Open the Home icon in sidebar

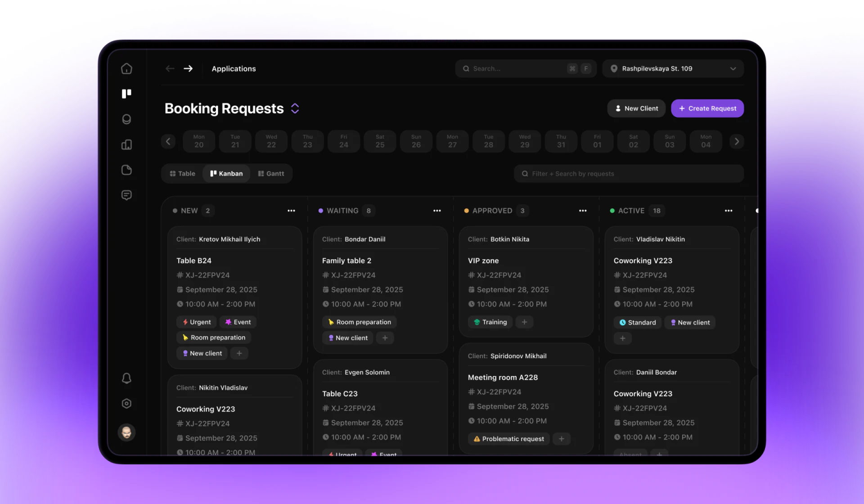tap(126, 68)
